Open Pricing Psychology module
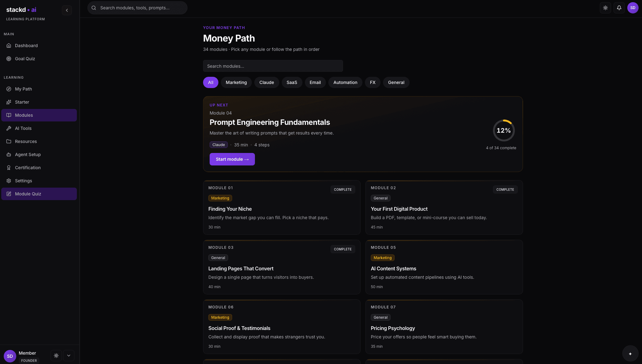Image resolution: width=642 pixels, height=364 pixels. (444, 327)
